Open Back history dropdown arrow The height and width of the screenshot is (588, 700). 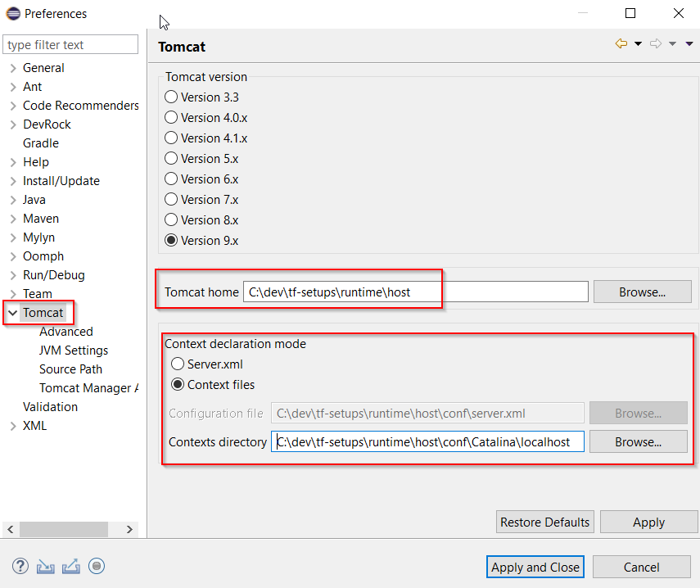(x=638, y=44)
